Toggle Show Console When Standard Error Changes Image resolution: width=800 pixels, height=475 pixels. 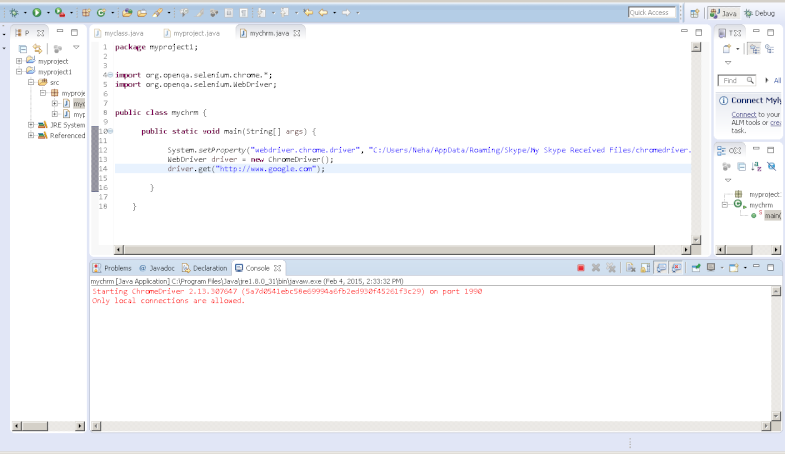pyautogui.click(x=676, y=268)
